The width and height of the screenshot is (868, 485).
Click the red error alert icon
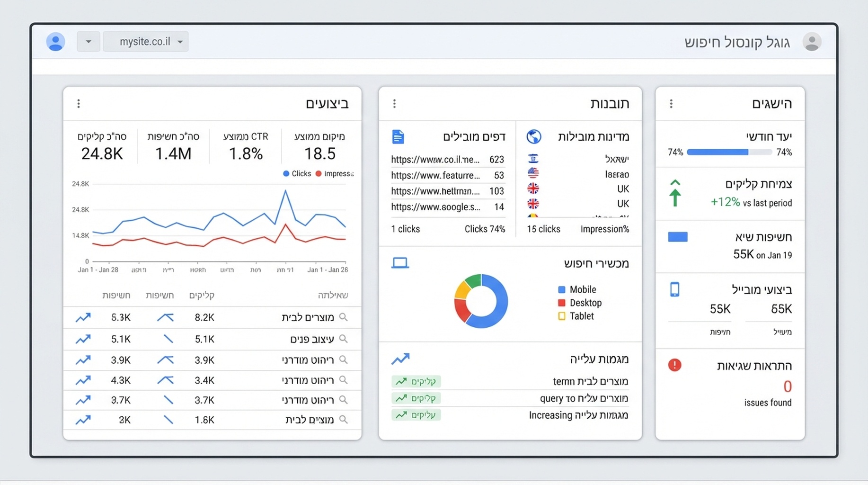pyautogui.click(x=675, y=365)
